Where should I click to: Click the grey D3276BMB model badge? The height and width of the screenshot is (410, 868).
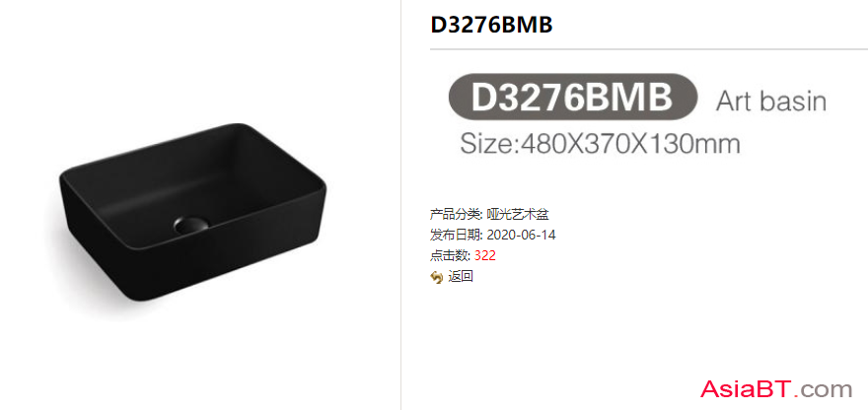(x=572, y=97)
